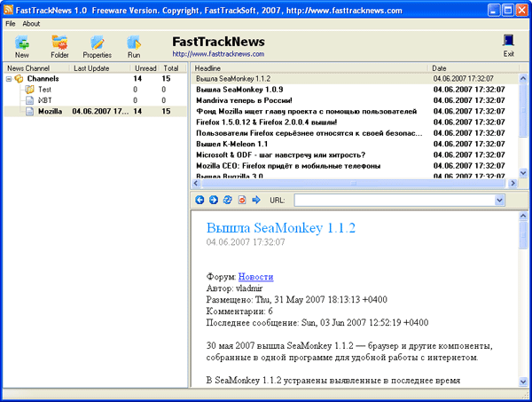This screenshot has height=402, width=532.
Task: Refresh the browser page
Action: (228, 200)
